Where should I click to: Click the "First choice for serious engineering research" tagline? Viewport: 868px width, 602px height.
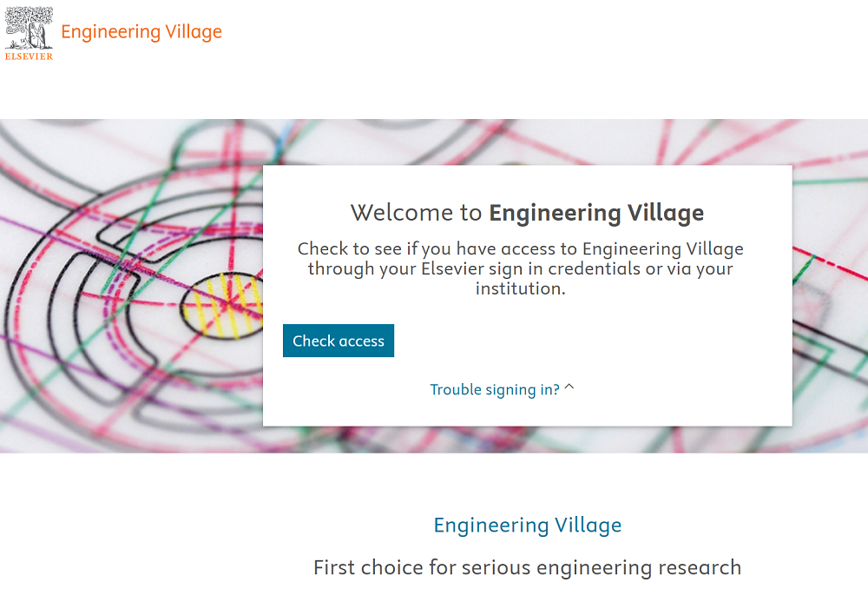pos(527,568)
